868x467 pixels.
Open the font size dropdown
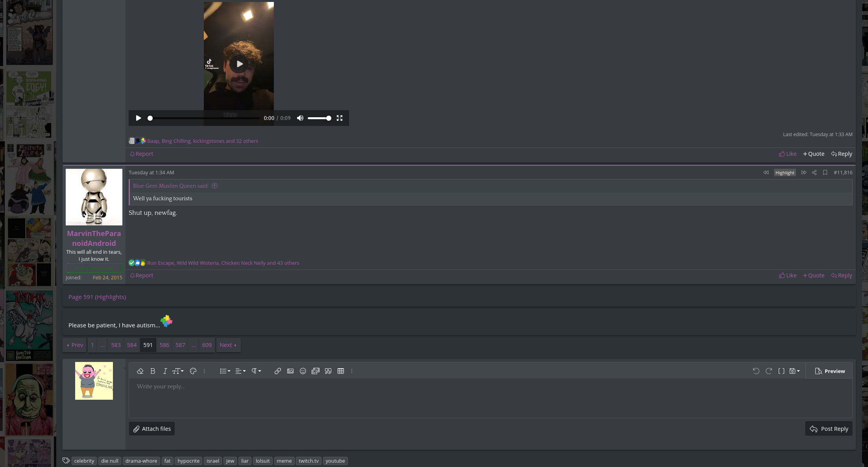point(178,371)
